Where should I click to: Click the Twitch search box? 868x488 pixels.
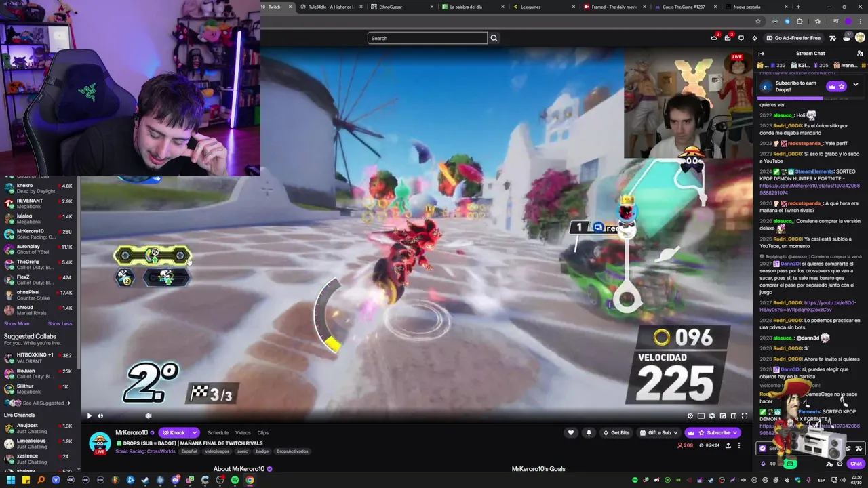click(427, 38)
